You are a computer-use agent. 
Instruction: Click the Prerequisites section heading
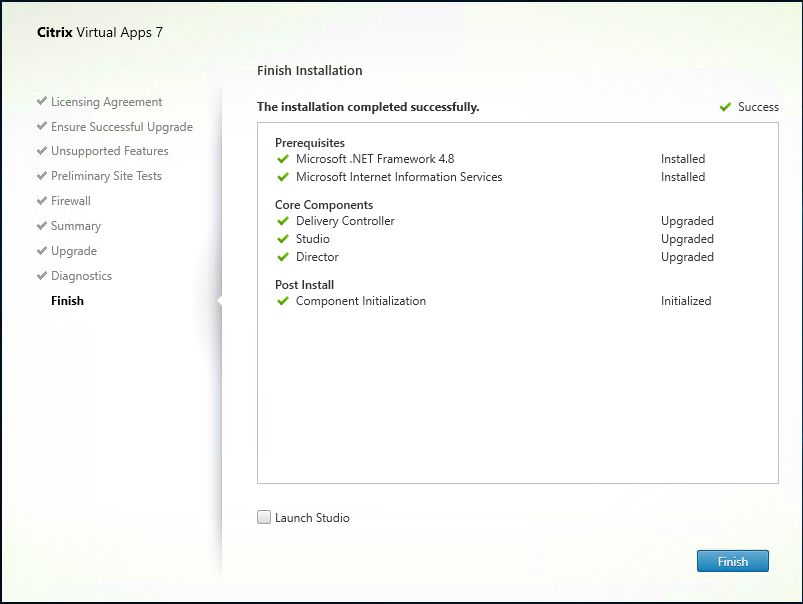click(310, 143)
